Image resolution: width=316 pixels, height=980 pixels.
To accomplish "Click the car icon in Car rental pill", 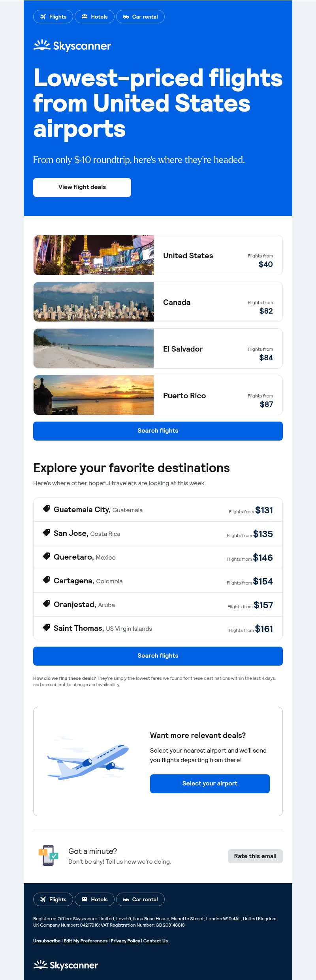I will [126, 17].
